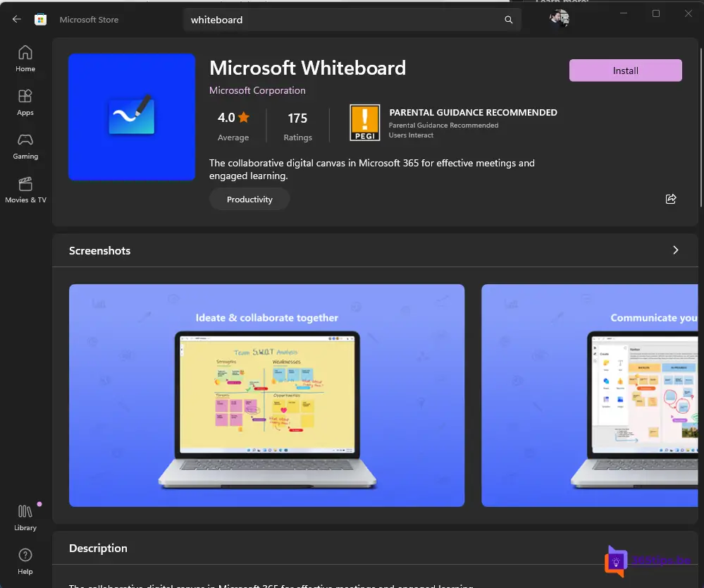Click the Microsoft Store logo icon
704x588 pixels.
point(41,20)
